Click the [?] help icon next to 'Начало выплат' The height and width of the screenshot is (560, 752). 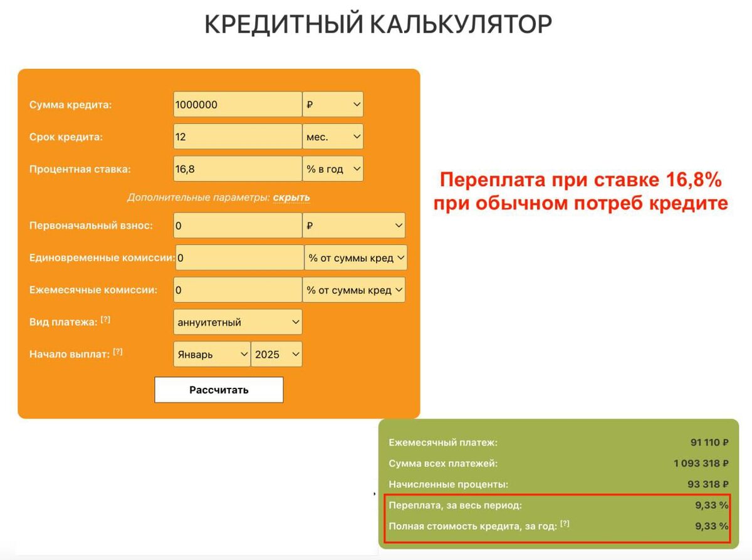click(x=117, y=352)
